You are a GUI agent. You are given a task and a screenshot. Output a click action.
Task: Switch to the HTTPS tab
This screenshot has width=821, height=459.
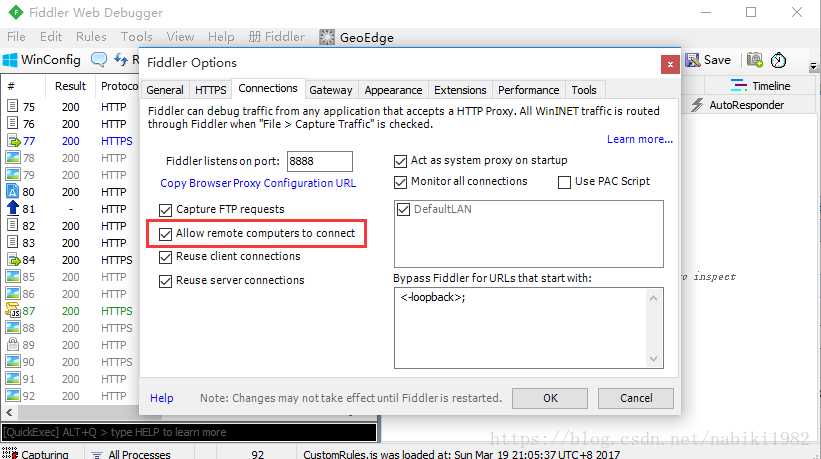click(210, 90)
